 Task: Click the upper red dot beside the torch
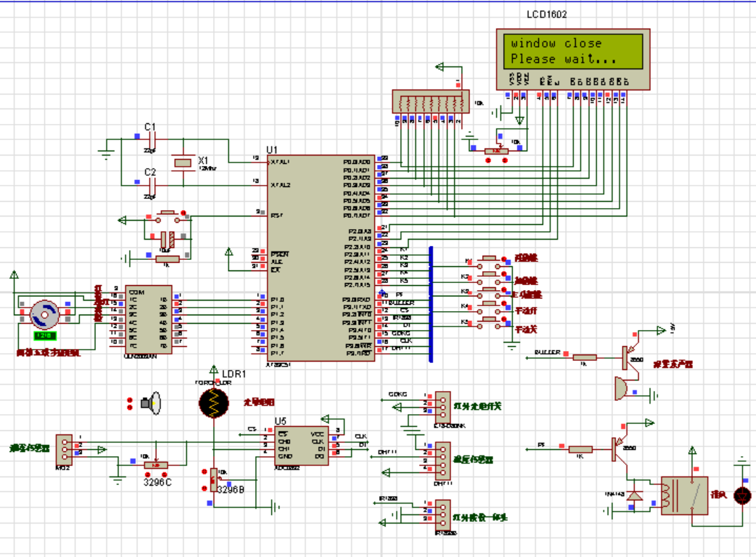pos(130,400)
